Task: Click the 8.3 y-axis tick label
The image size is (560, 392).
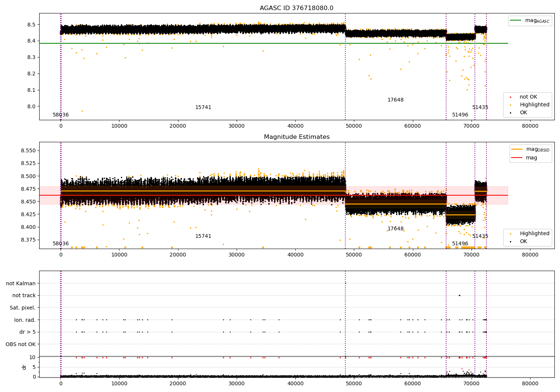Action: pyautogui.click(x=31, y=57)
